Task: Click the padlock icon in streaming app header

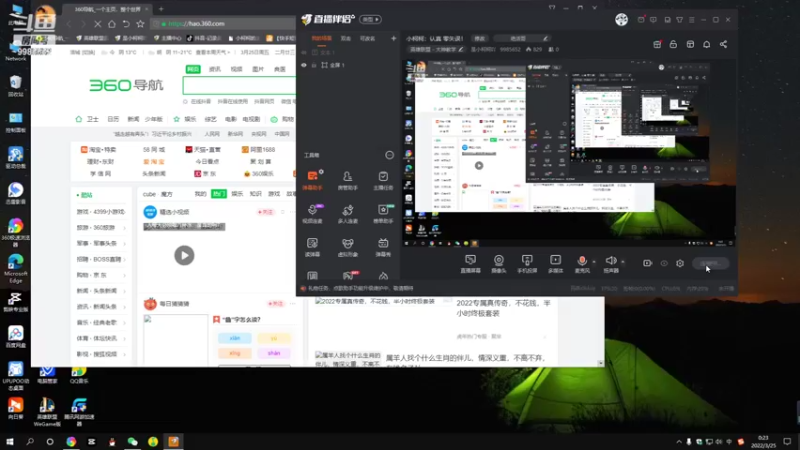Action: (673, 44)
